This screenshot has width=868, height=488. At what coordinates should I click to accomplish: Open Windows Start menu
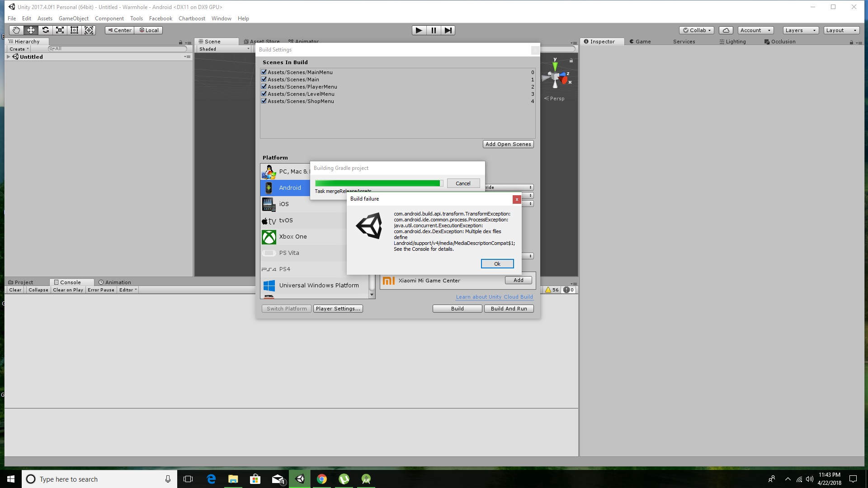tap(11, 479)
